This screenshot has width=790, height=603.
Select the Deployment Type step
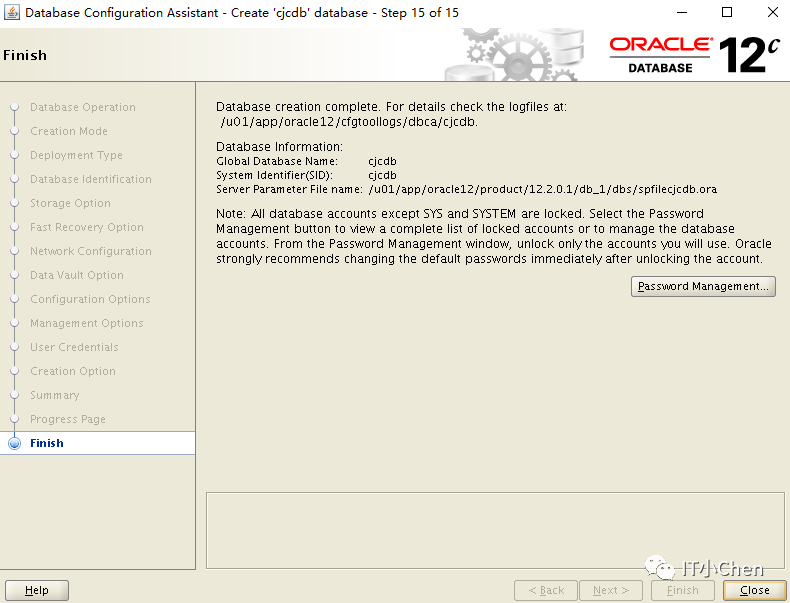(x=76, y=155)
